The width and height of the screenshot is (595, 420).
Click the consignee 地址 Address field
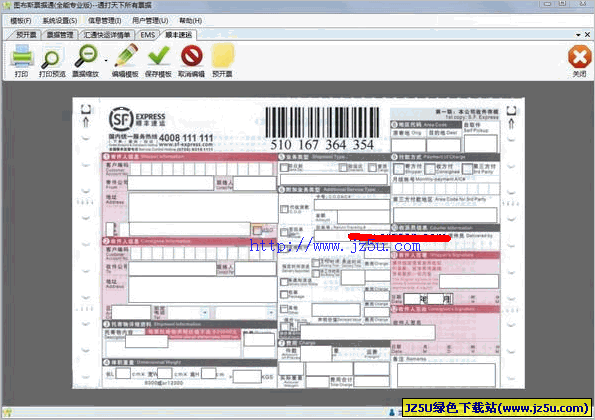pyautogui.click(x=203, y=289)
